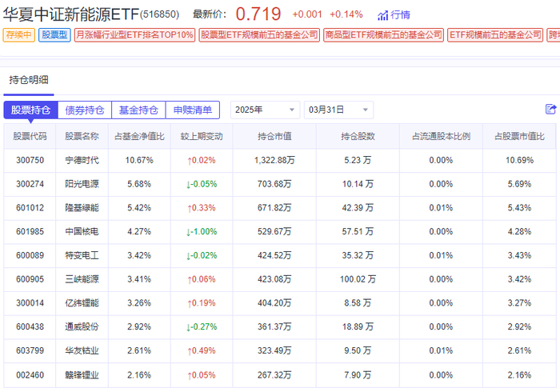Click the 1,322.88万 holding value cell
560x392 pixels.
click(x=274, y=160)
